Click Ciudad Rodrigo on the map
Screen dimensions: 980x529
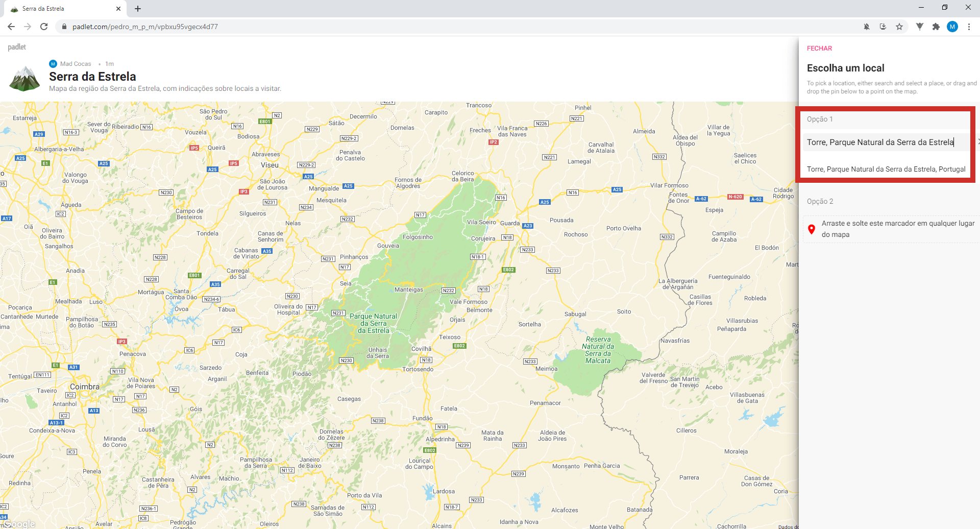point(783,193)
